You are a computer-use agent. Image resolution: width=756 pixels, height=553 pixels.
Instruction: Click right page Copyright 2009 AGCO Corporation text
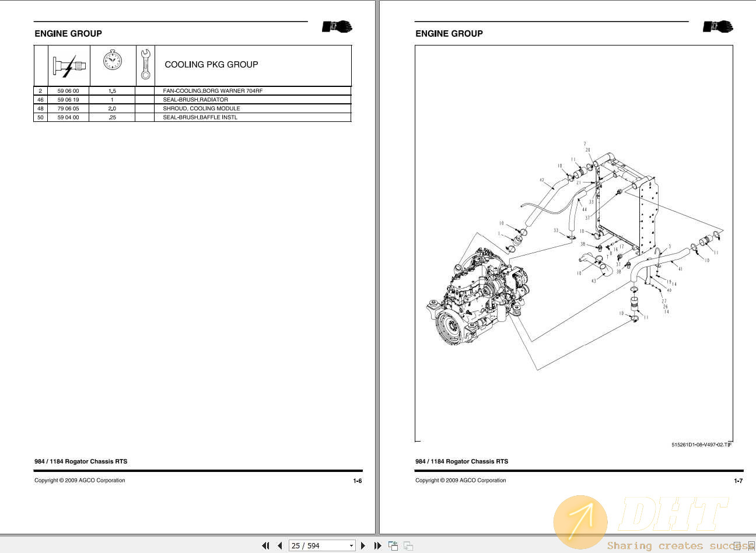[x=461, y=481]
